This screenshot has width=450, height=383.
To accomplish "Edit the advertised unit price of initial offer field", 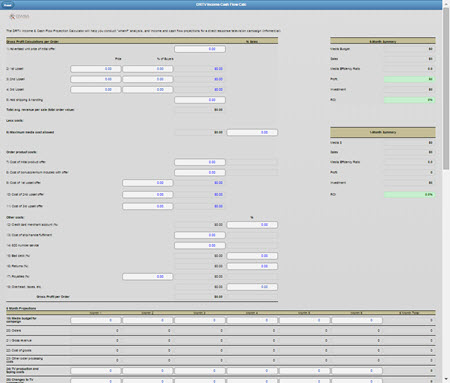I will 200,49.
